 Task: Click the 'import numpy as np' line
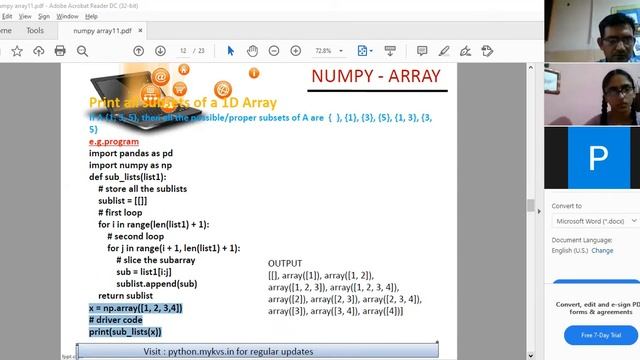tap(130, 165)
